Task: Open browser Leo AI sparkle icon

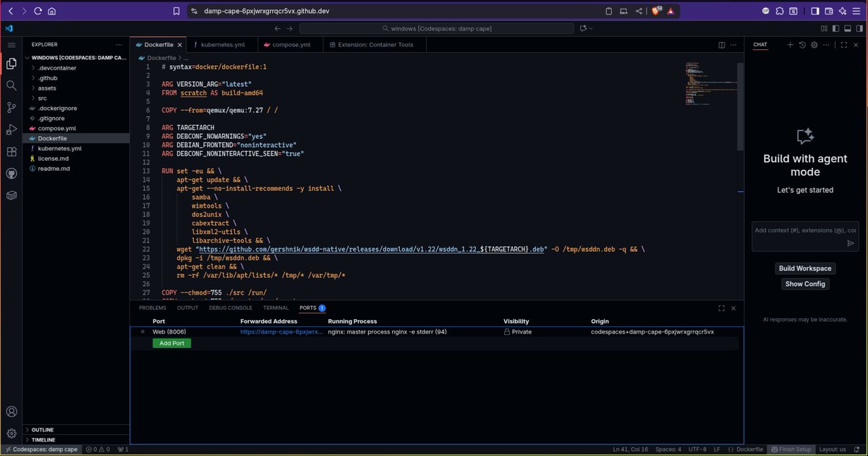Action: click(x=843, y=11)
